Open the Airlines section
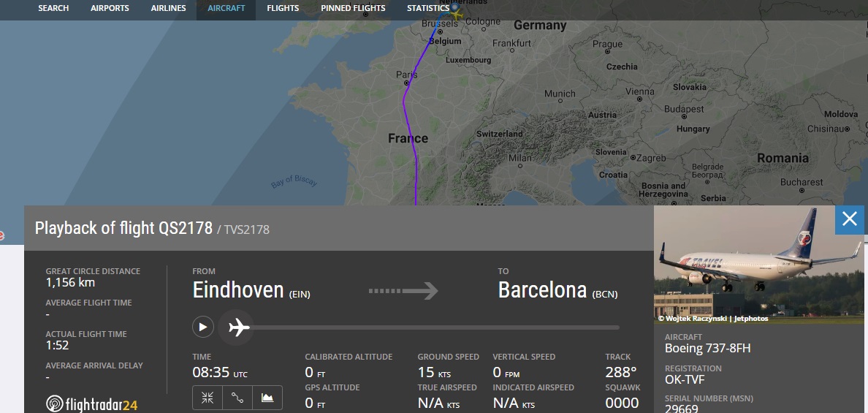 (x=168, y=8)
